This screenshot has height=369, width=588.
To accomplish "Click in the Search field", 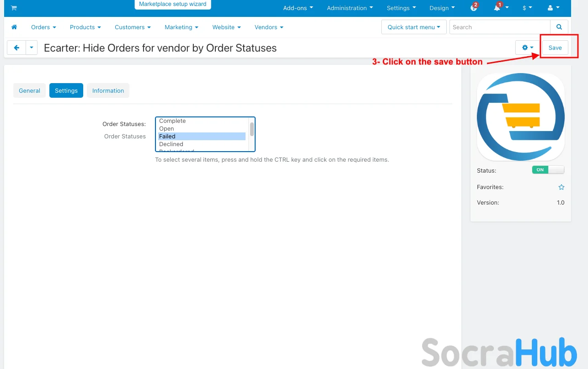I will click(500, 27).
